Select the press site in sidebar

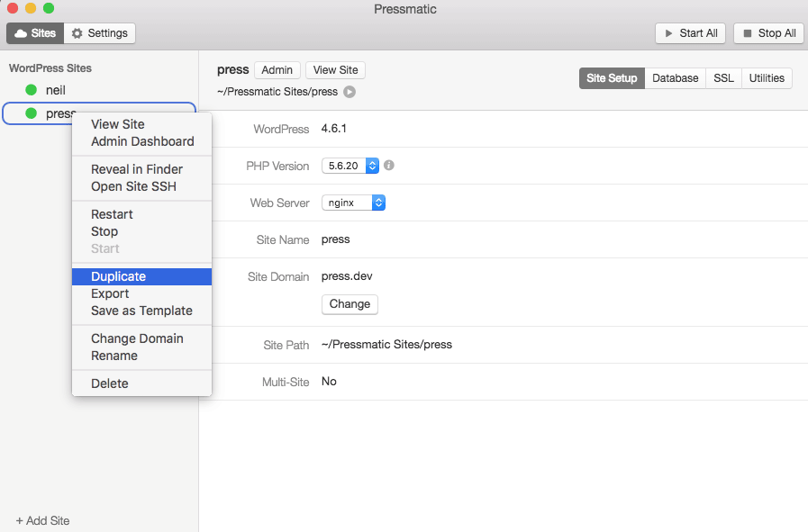(99, 113)
